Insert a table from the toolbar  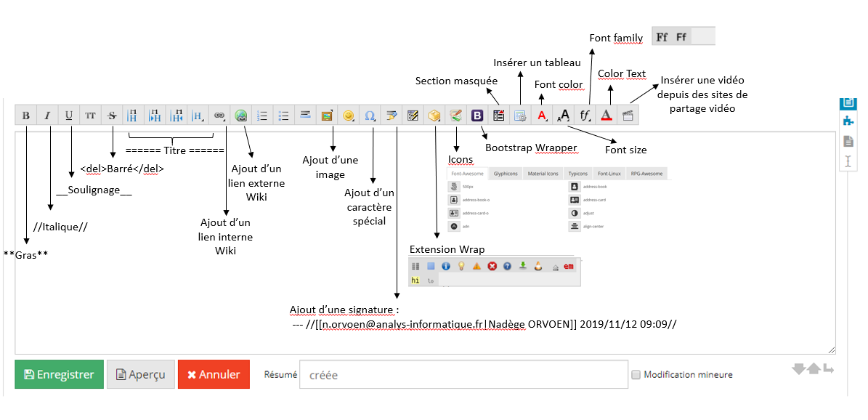(520, 115)
